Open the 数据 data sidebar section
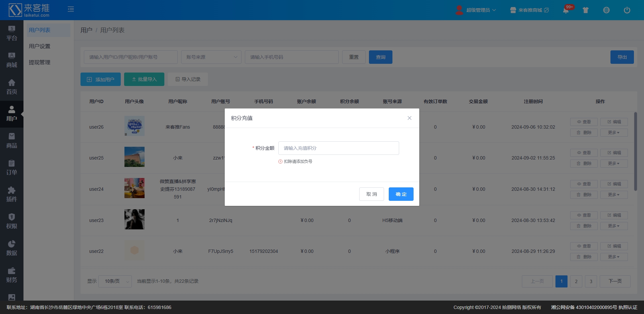644x314 pixels. tap(12, 248)
